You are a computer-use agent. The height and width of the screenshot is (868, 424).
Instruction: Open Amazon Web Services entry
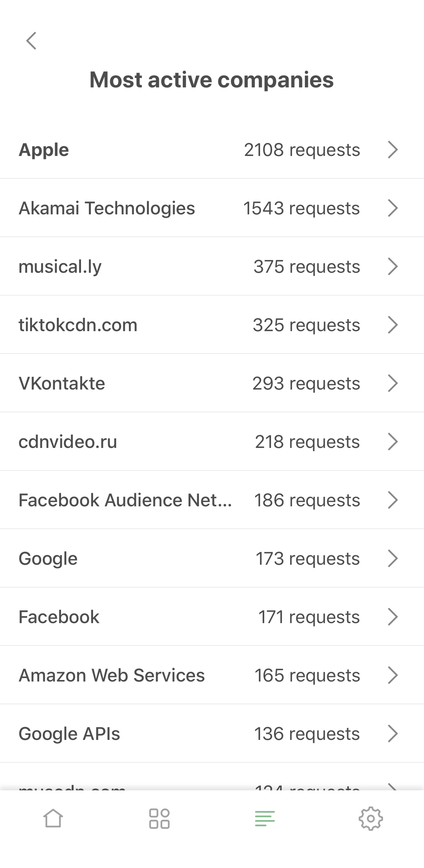112,675
